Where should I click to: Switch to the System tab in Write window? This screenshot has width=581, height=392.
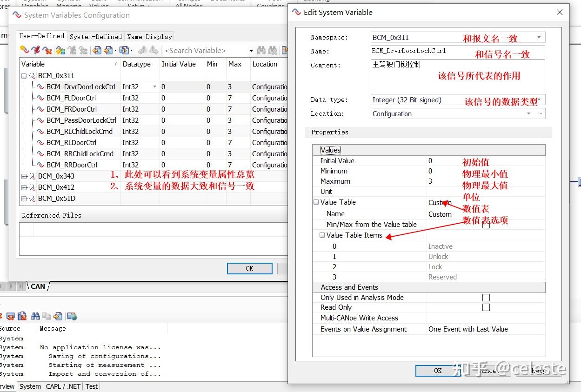pyautogui.click(x=30, y=386)
